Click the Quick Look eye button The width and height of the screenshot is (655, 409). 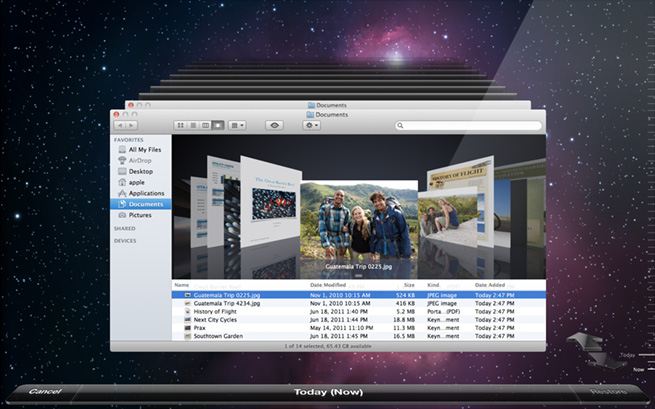274,125
